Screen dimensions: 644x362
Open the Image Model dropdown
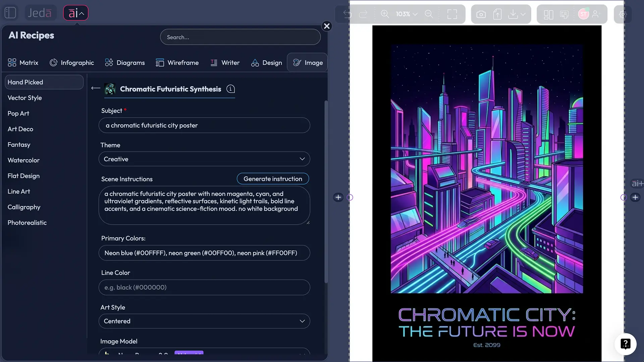coord(204,352)
